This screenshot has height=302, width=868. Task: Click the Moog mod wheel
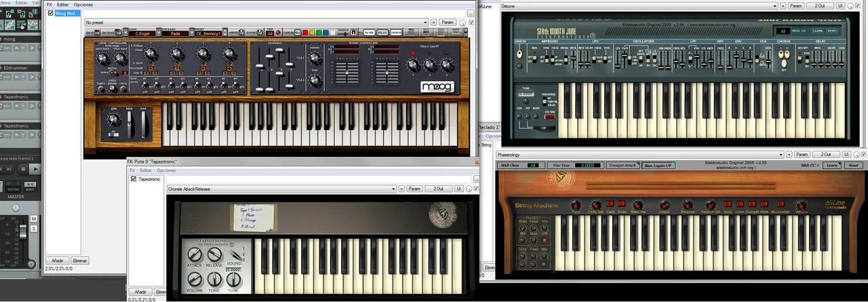coord(144,126)
